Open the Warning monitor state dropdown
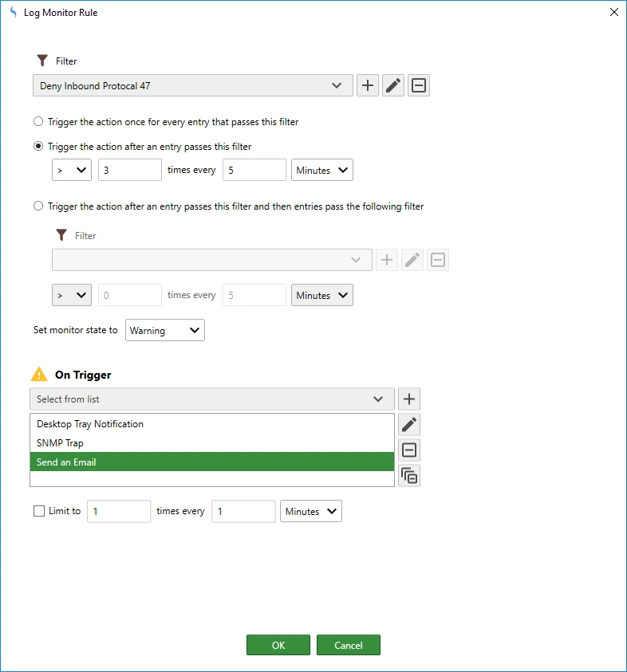This screenshot has width=627, height=672. coord(165,330)
